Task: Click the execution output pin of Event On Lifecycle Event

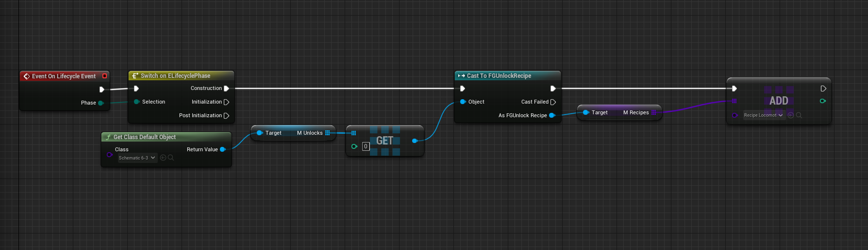Action: [101, 89]
